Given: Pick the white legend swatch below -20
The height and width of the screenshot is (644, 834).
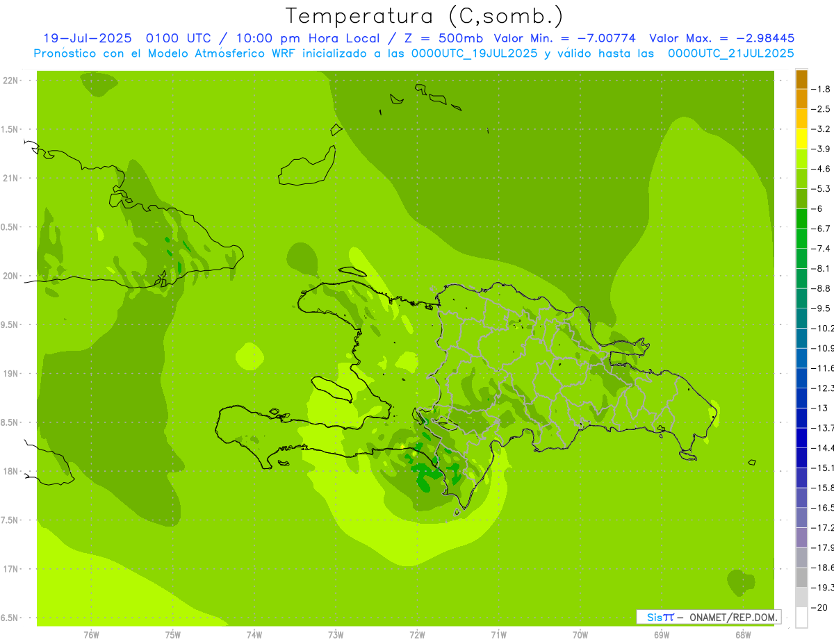Looking at the screenshot, I should 801,617.
